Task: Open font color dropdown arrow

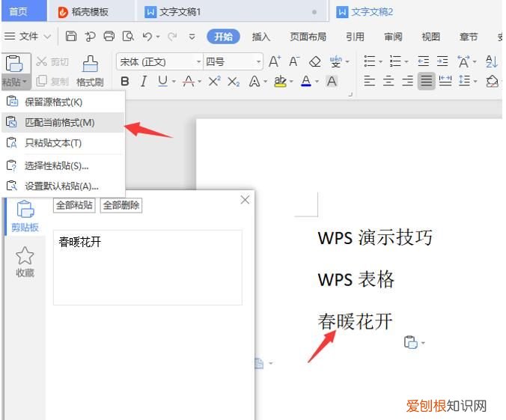Action: (x=317, y=82)
